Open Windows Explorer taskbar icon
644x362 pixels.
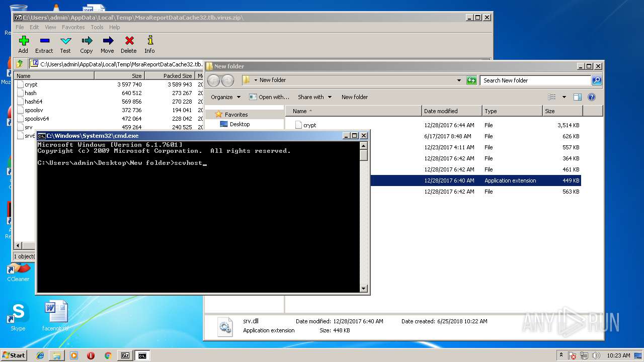[57, 355]
